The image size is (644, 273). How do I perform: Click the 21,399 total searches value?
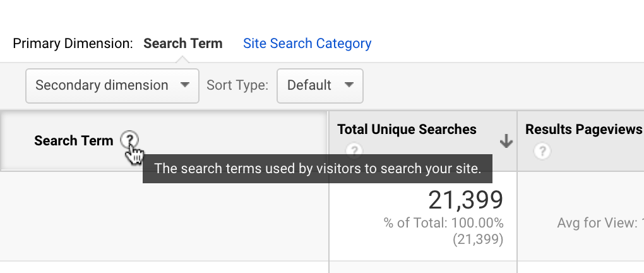pos(465,200)
